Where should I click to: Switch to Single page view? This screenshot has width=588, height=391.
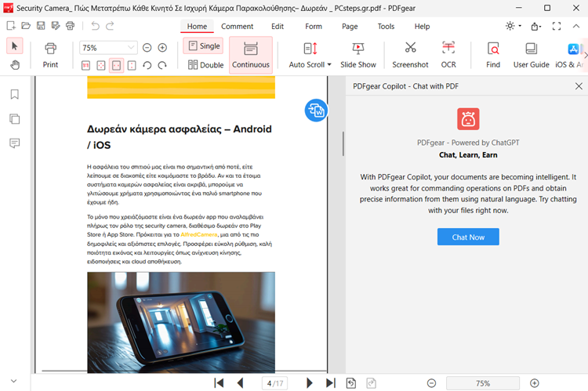pos(203,45)
